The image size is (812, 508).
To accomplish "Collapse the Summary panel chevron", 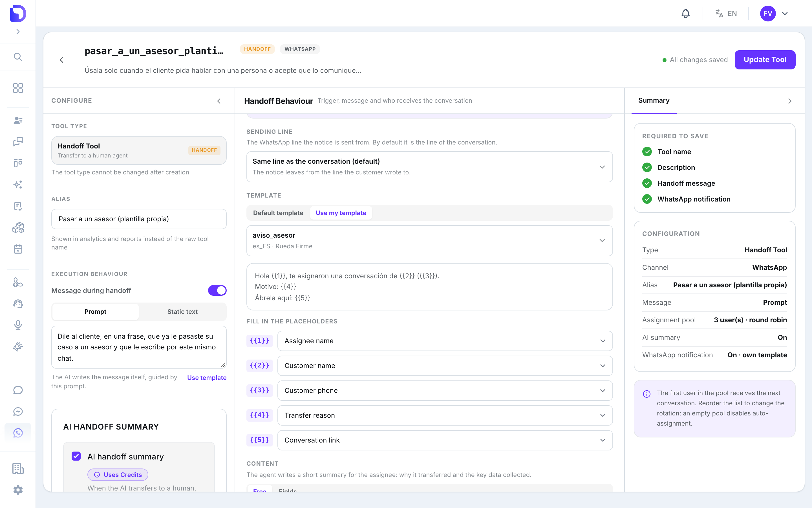I will click(790, 101).
